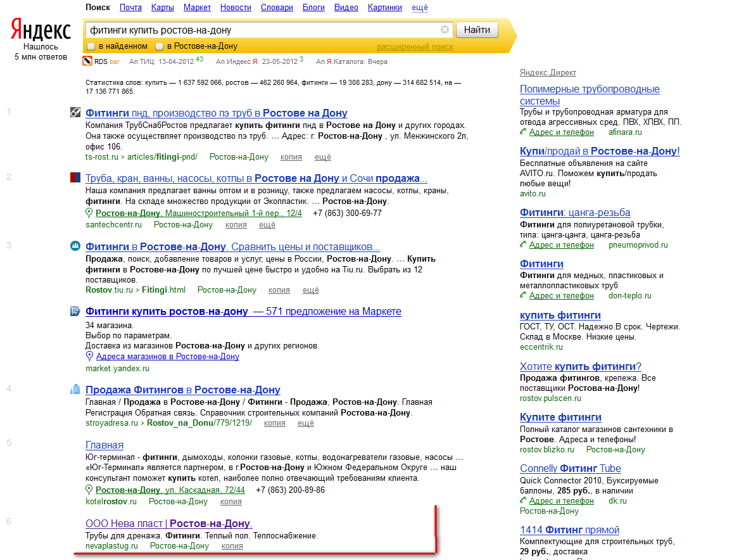Open the 'ООО Нева пласт' result
The width and height of the screenshot is (732, 560).
169,523
